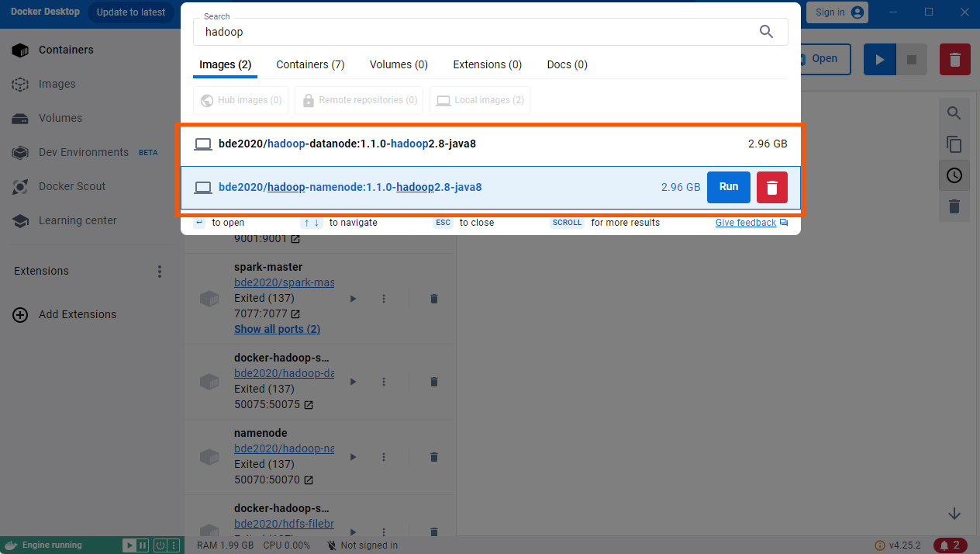Screen dimensions: 980x554
Task: Click the search magnifier icon in search box
Action: click(x=766, y=32)
